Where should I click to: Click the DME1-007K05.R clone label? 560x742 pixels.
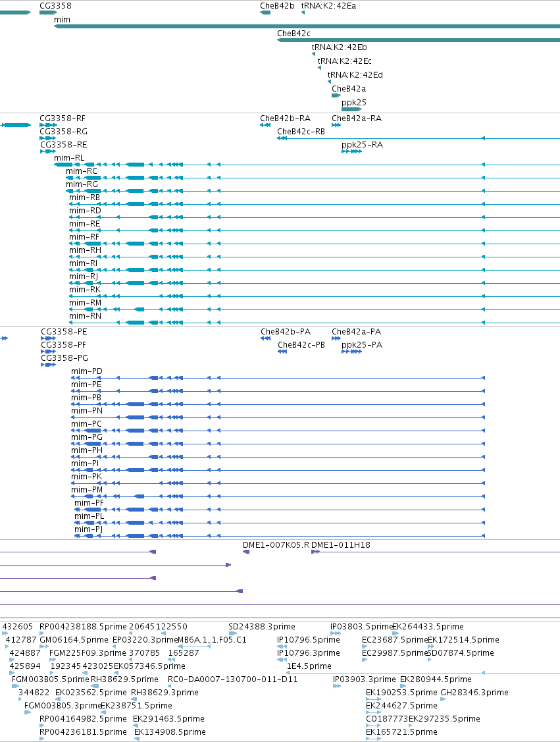[276, 544]
